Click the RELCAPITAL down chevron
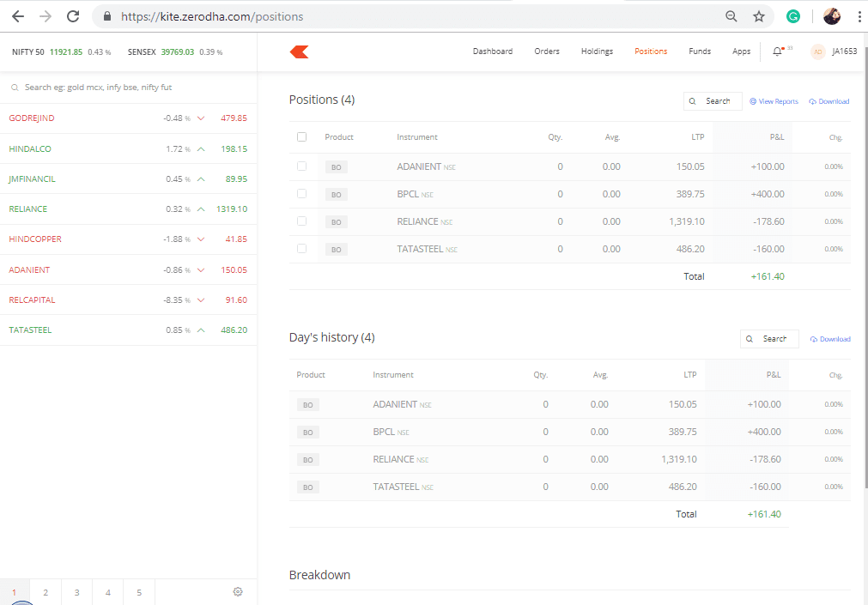 pos(201,300)
